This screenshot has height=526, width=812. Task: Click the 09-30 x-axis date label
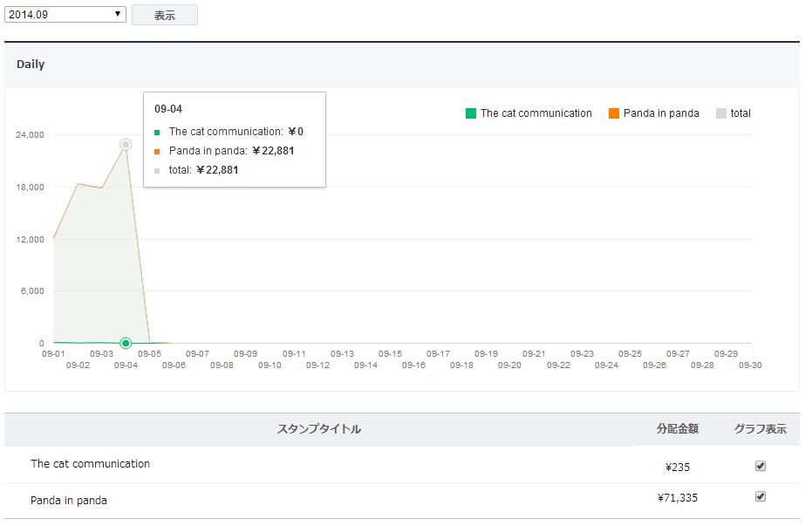750,365
